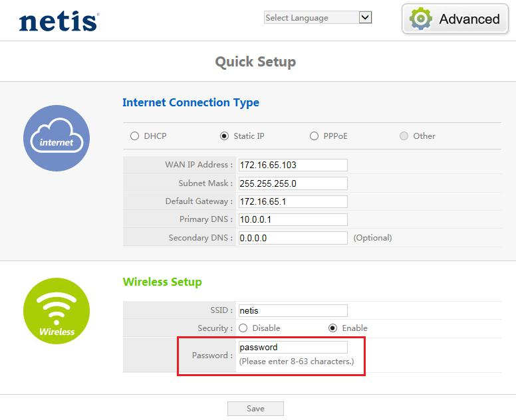Click the wireless Password field
This screenshot has width=516, height=420.
293,348
